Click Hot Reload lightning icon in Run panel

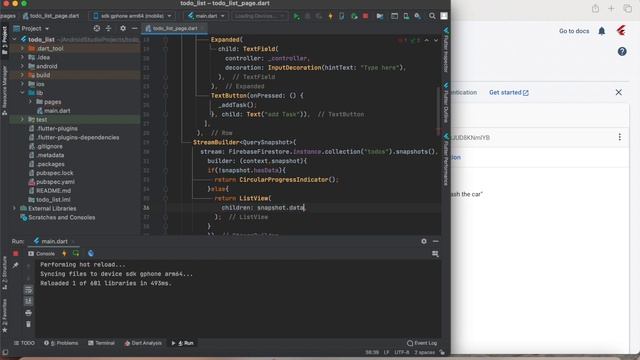click(64, 253)
